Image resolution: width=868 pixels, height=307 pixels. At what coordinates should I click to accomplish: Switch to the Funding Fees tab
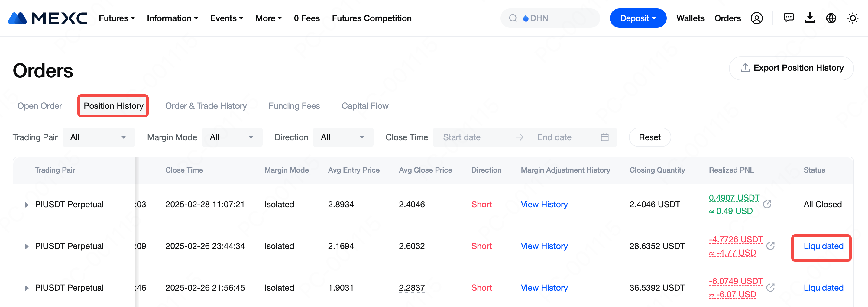click(294, 106)
